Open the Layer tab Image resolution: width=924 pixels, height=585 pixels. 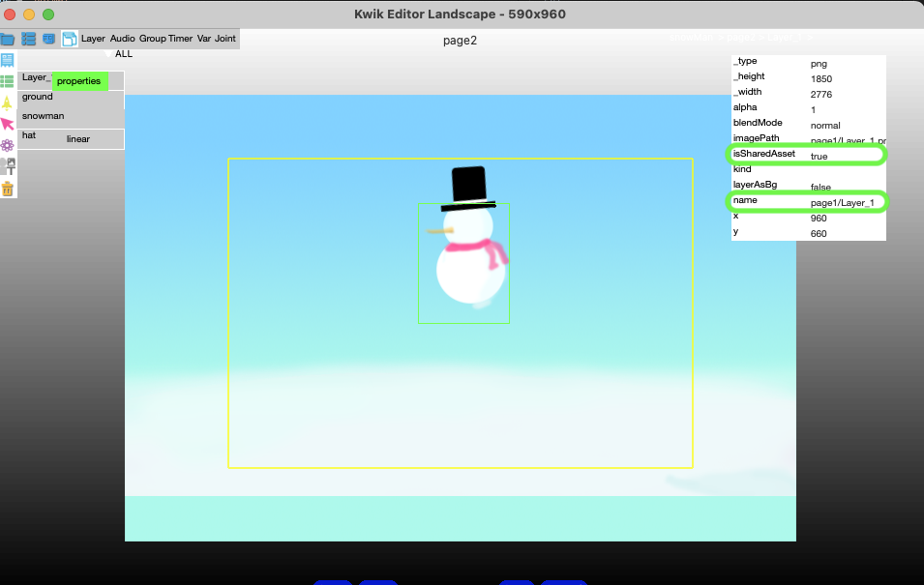[x=93, y=39]
